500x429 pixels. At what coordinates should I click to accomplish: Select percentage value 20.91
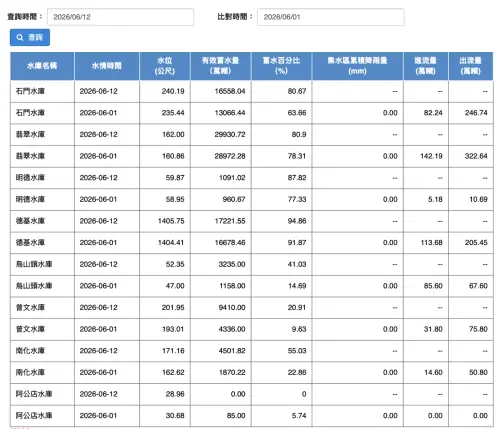(x=297, y=308)
